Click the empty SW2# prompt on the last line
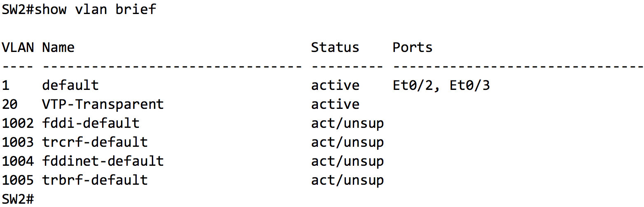This screenshot has width=644, height=207. (x=18, y=199)
